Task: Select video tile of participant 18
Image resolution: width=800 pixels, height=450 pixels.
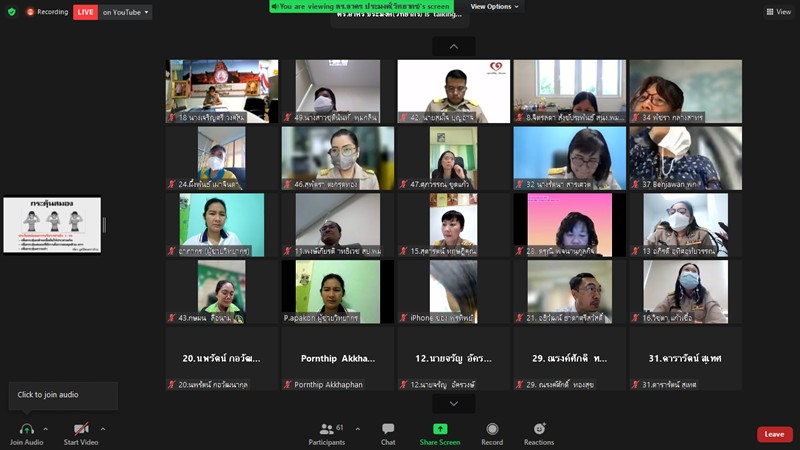Action: point(222,91)
